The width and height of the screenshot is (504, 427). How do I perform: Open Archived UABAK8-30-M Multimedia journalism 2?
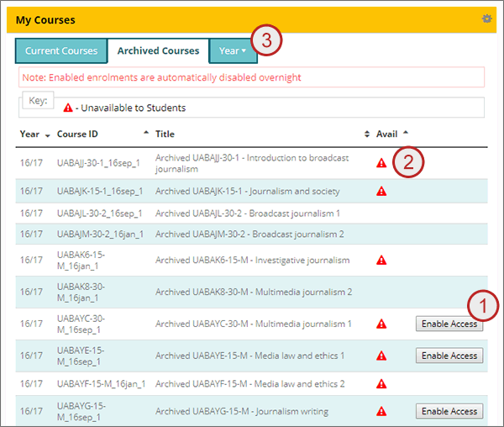pos(254,292)
